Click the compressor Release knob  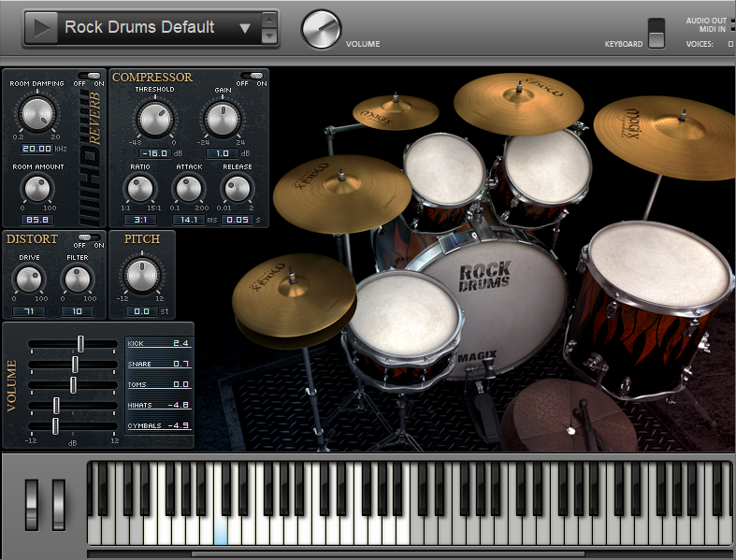point(238,189)
